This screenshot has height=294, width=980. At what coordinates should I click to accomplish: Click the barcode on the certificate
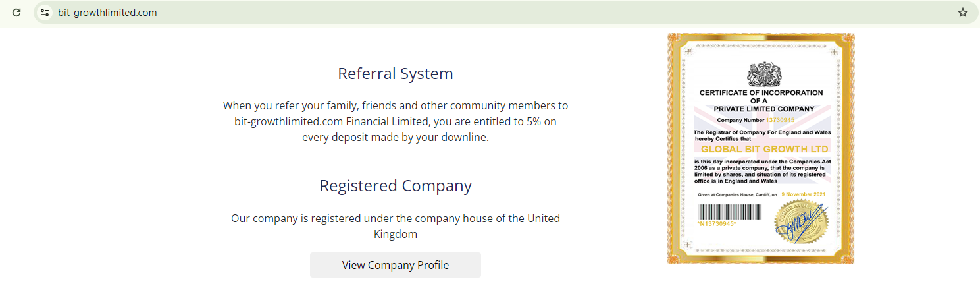(x=729, y=212)
